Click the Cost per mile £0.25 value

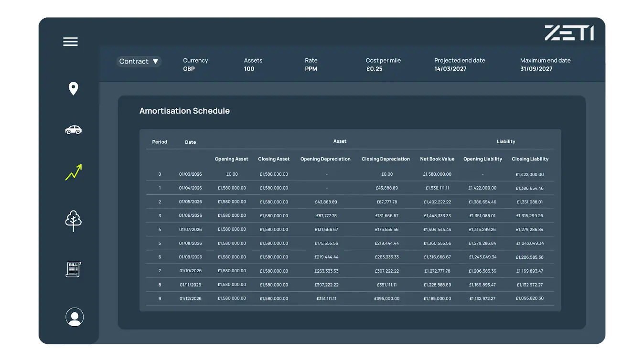(374, 69)
